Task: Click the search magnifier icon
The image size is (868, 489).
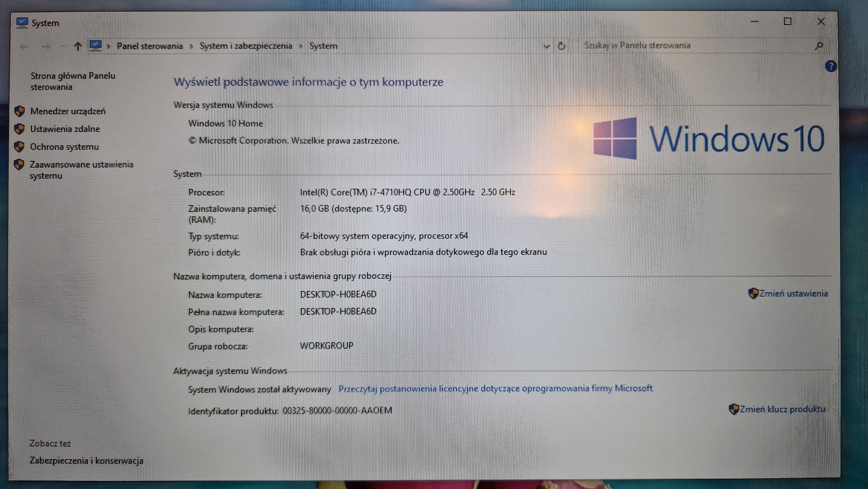Action: pos(819,46)
